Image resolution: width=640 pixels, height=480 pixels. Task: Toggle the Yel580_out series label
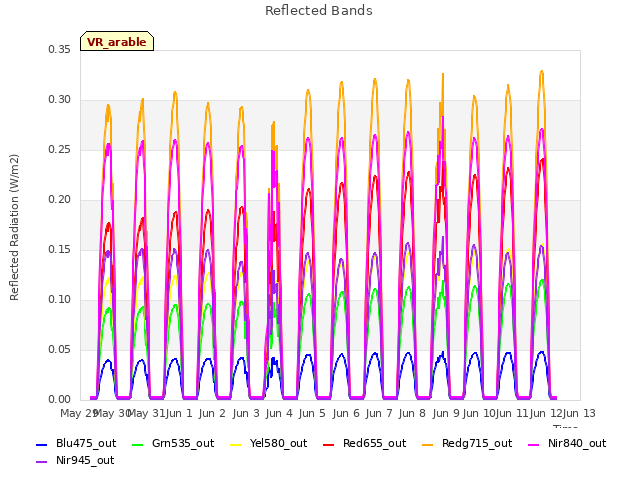click(278, 443)
